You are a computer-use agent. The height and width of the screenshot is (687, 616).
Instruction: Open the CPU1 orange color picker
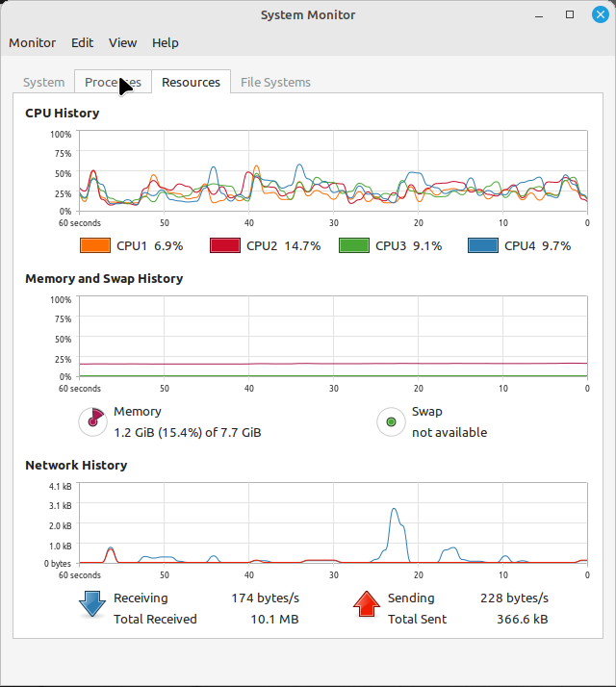95,245
